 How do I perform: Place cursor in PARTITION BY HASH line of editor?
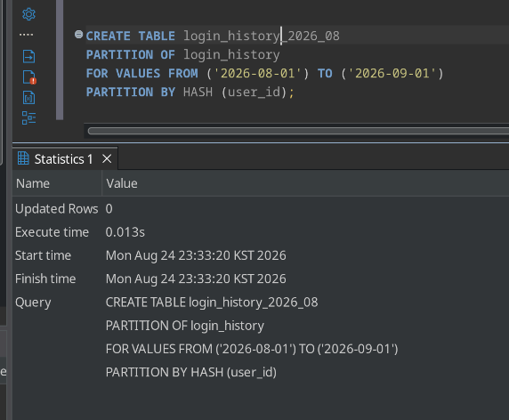[x=190, y=93]
